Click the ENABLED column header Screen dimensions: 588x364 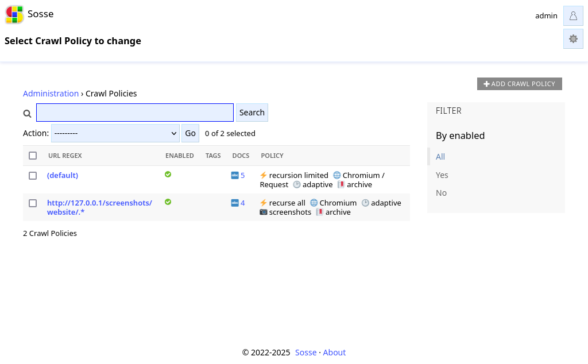tap(180, 156)
